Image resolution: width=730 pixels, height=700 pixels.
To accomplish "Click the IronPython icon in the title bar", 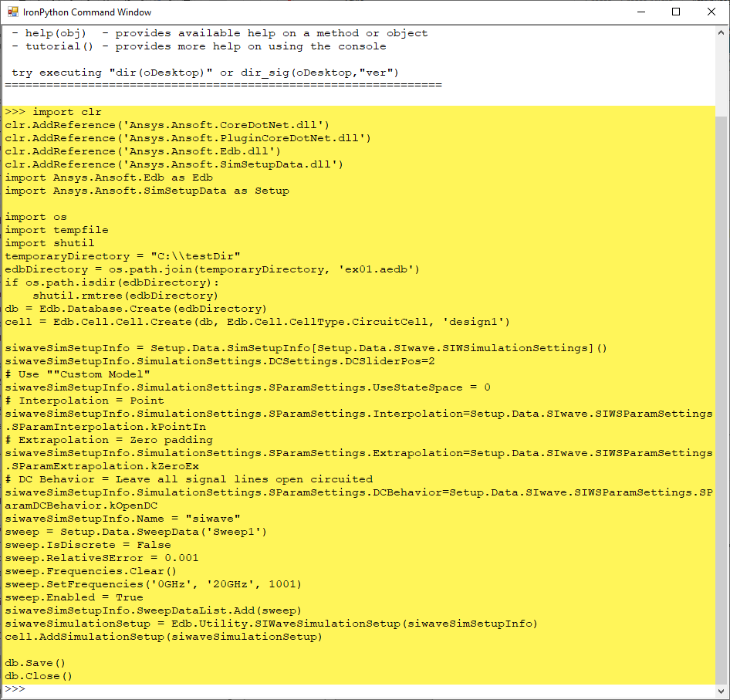I will 15,12.
